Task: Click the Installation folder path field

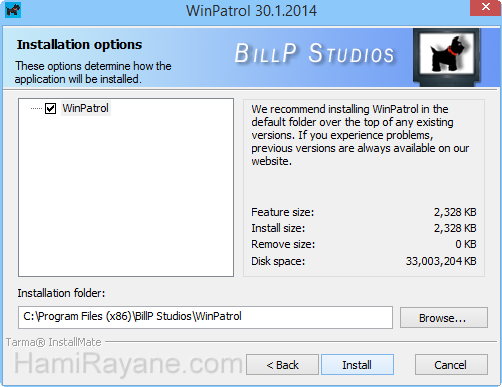Action: pyautogui.click(x=205, y=317)
